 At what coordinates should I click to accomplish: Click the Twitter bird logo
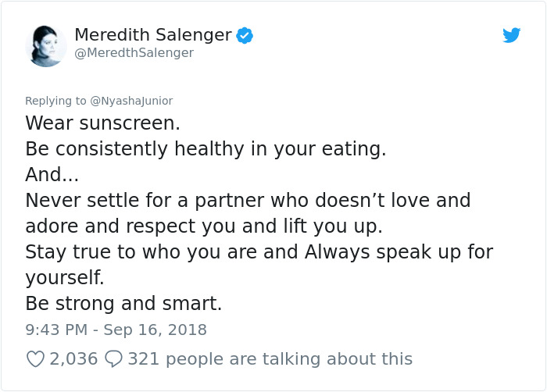(x=511, y=35)
